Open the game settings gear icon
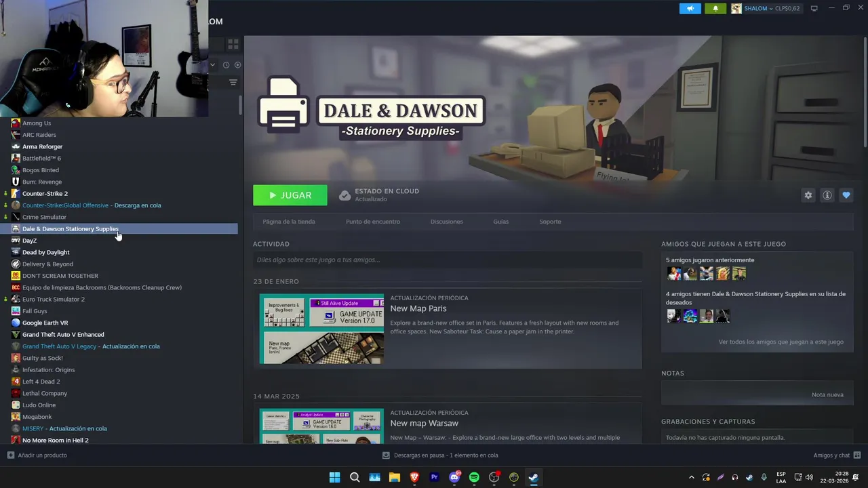 pos(808,195)
